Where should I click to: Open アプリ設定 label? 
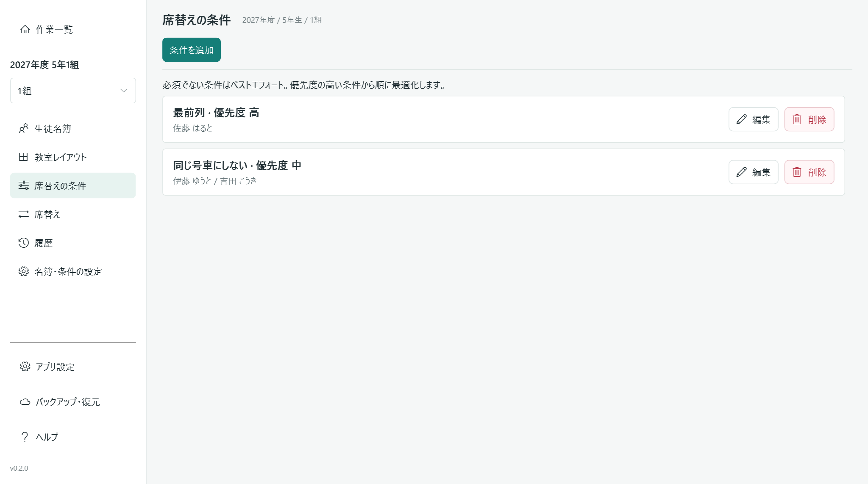pos(55,367)
